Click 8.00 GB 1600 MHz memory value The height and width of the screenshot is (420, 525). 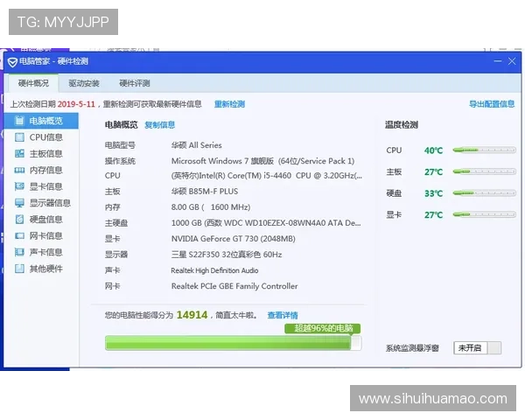(211, 207)
